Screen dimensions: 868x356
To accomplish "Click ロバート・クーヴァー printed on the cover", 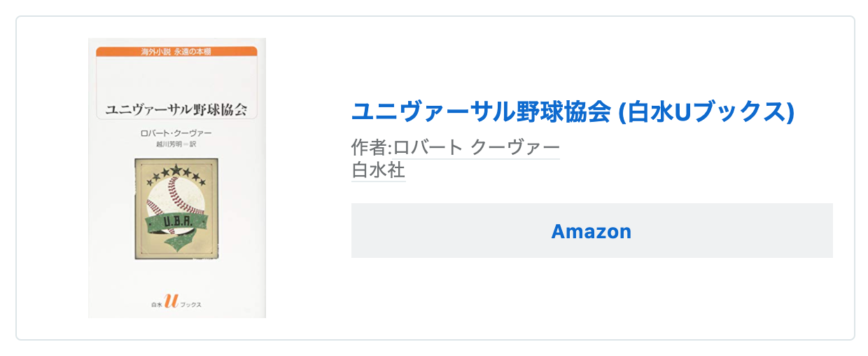I will [x=176, y=132].
